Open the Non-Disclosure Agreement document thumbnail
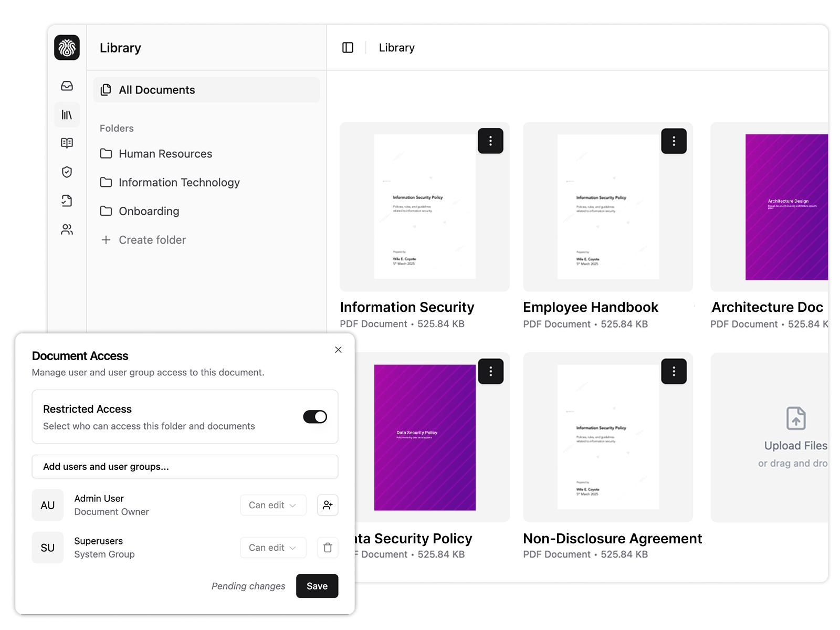 608,438
